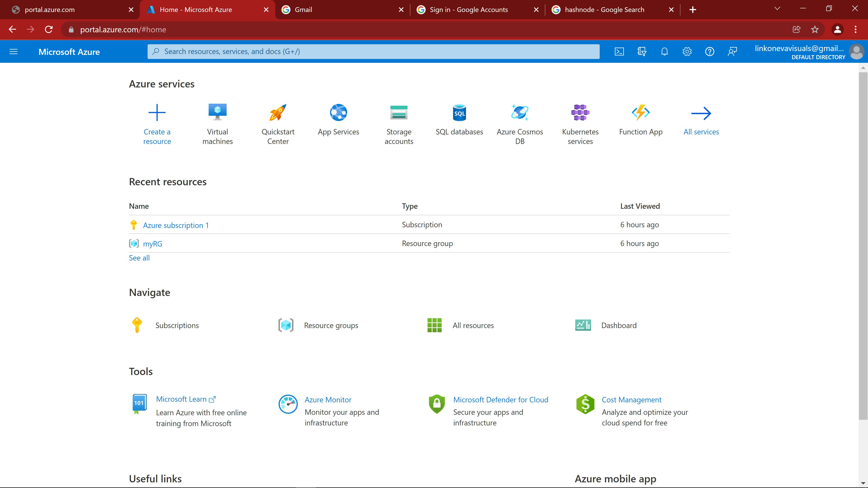Open the Cost Management link

pyautogui.click(x=632, y=400)
